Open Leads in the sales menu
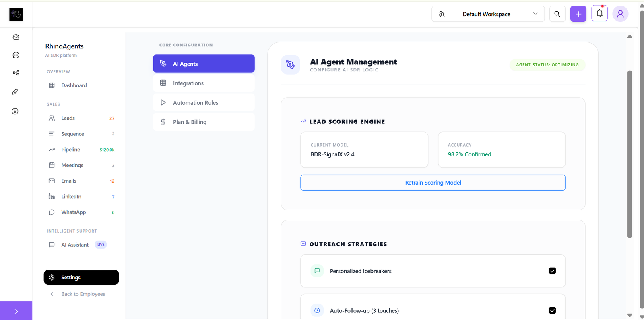 pos(81,118)
